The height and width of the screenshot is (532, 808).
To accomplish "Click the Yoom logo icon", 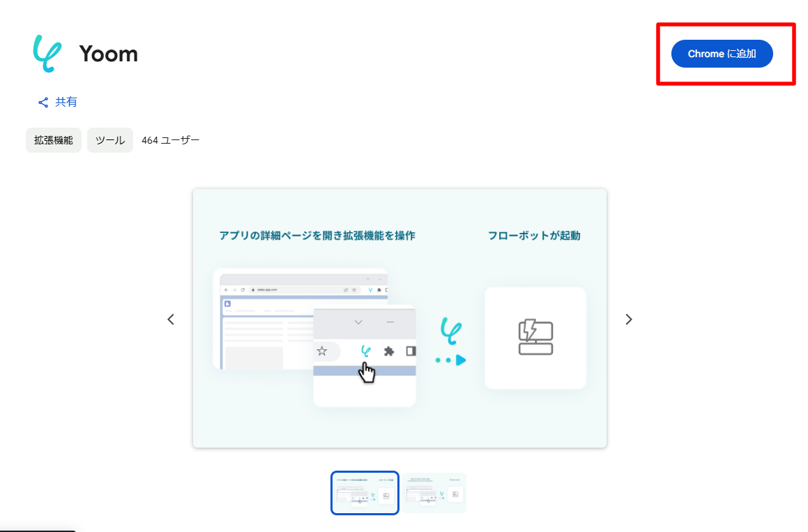I will coord(47,54).
